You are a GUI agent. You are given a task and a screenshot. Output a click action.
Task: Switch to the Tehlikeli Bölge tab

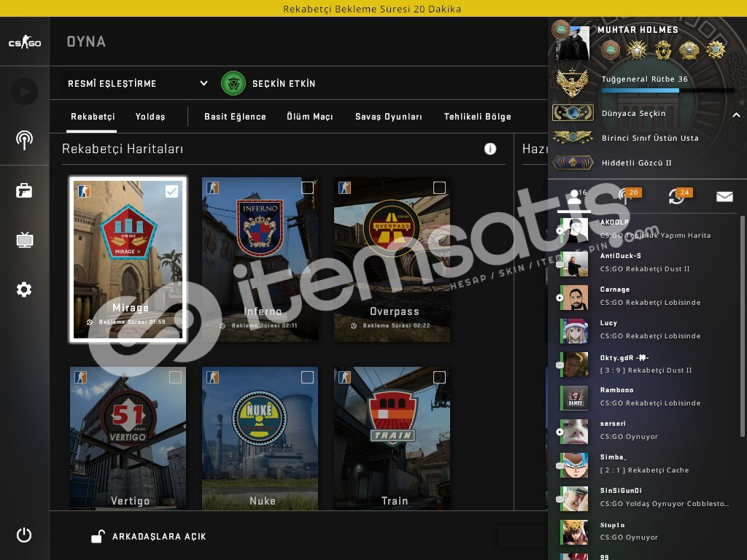477,117
